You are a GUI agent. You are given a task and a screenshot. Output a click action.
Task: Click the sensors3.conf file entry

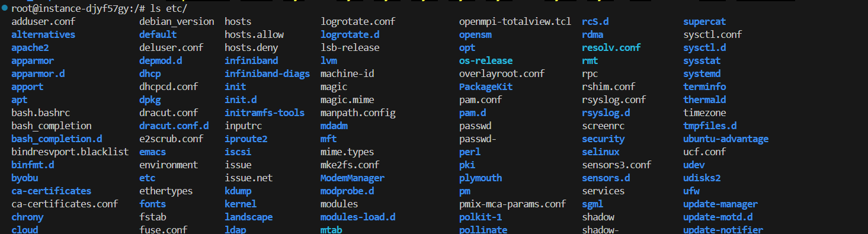click(617, 165)
